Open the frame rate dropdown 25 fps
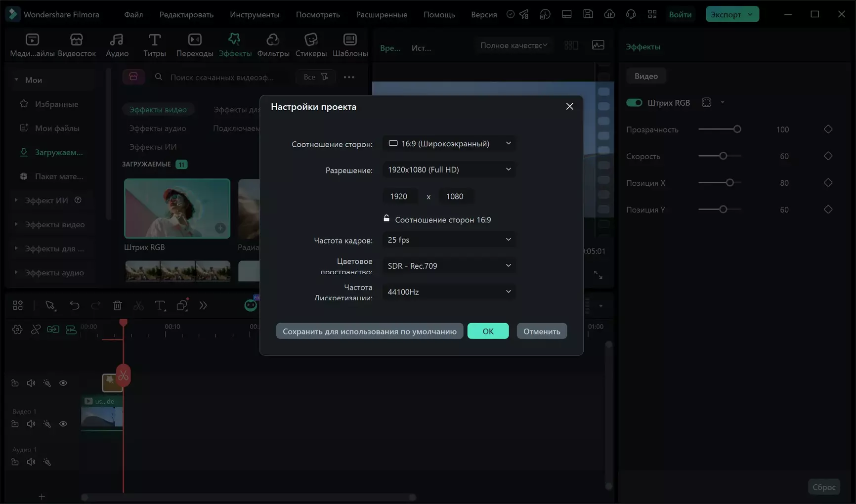 click(449, 240)
